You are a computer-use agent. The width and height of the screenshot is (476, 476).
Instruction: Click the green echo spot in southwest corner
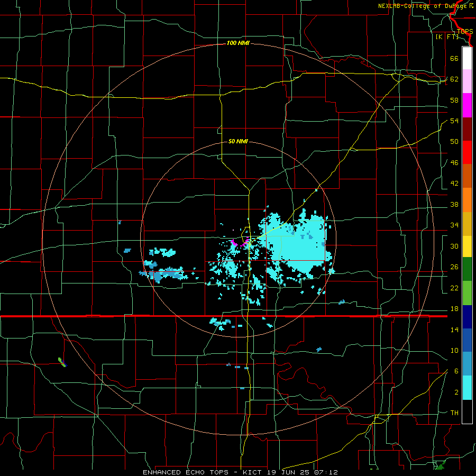[x=62, y=362]
